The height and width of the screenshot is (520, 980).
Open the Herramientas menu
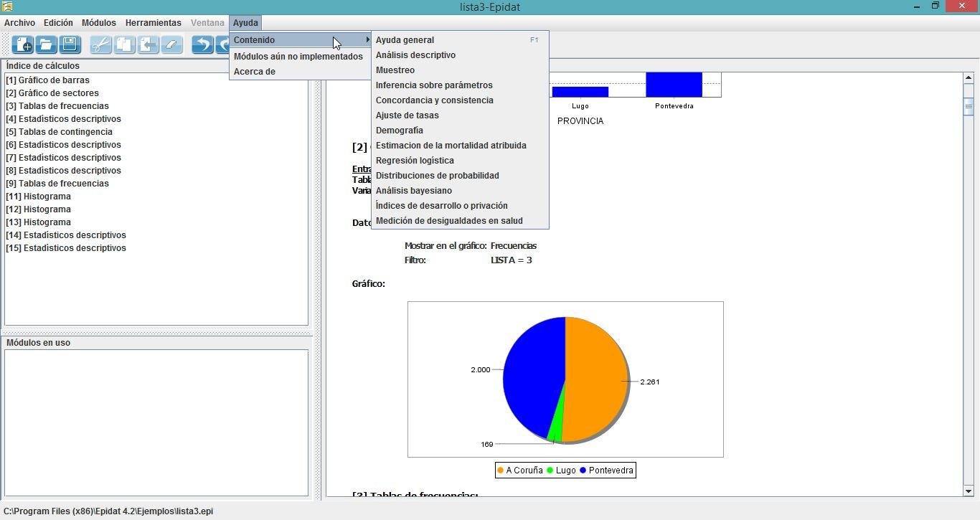coord(153,22)
